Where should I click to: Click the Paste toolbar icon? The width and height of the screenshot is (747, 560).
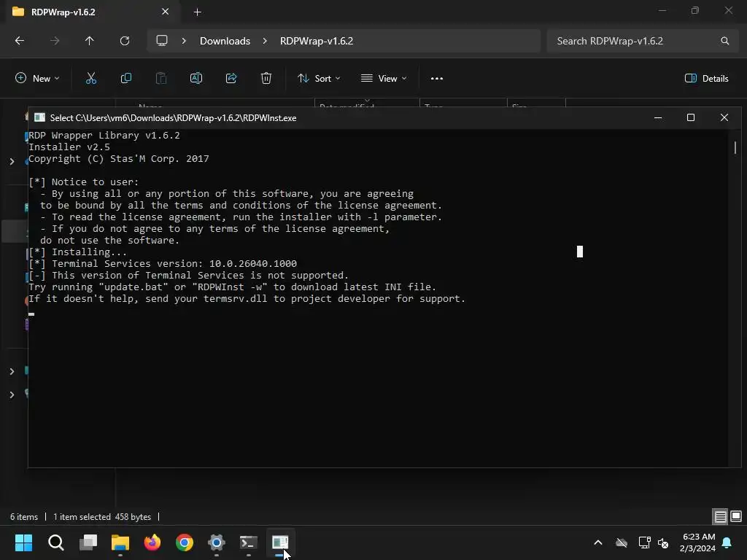pyautogui.click(x=161, y=79)
